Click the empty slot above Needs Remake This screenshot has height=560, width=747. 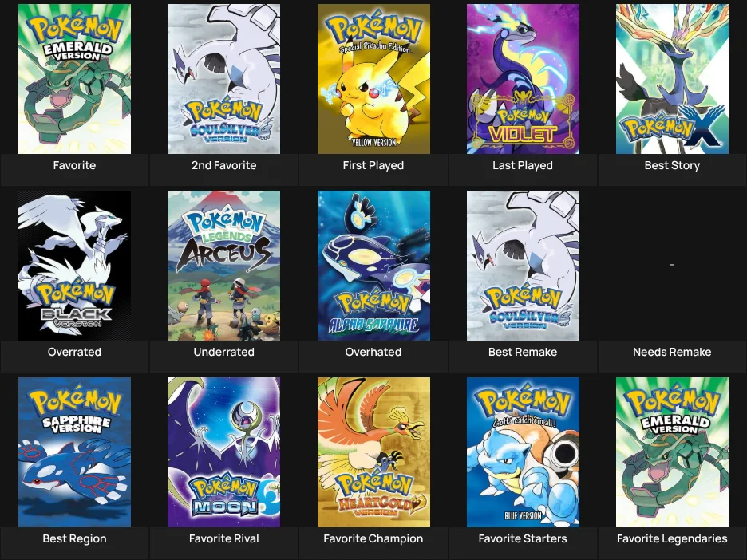(672, 265)
